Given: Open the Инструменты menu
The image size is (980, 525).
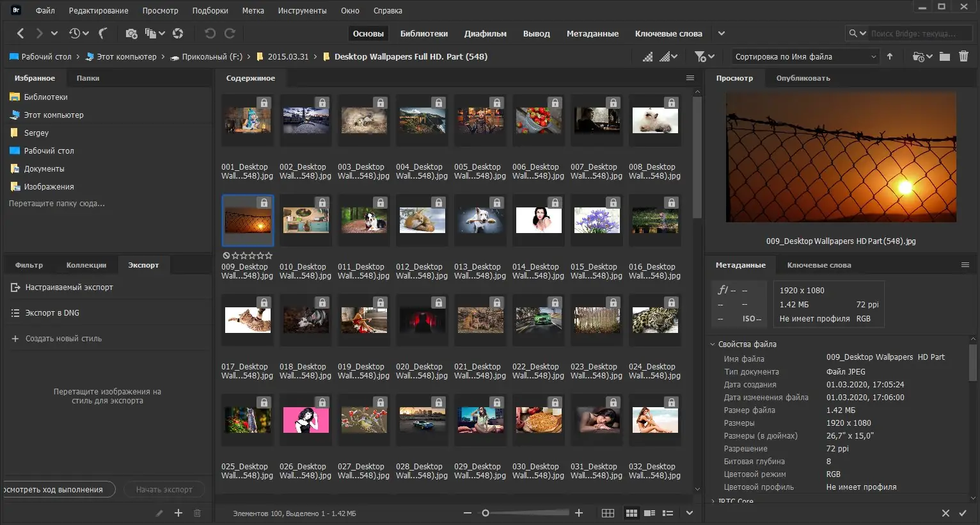Looking at the screenshot, I should click(x=302, y=11).
